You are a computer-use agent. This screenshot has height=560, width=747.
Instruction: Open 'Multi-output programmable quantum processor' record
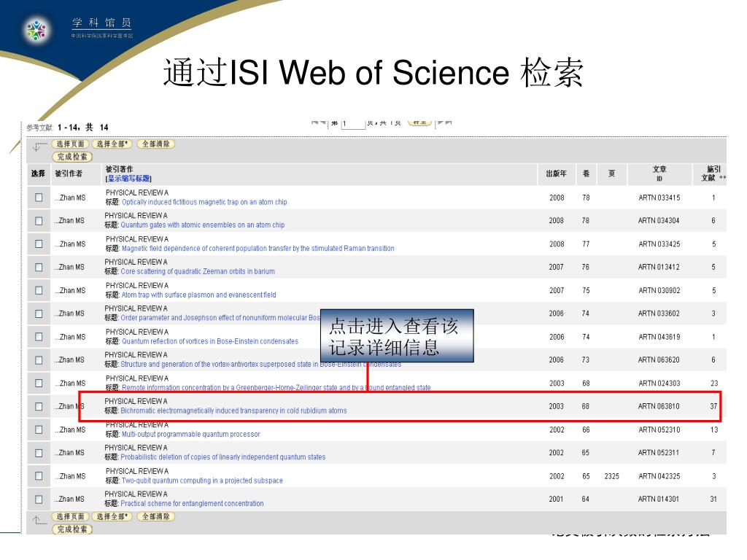coord(190,435)
